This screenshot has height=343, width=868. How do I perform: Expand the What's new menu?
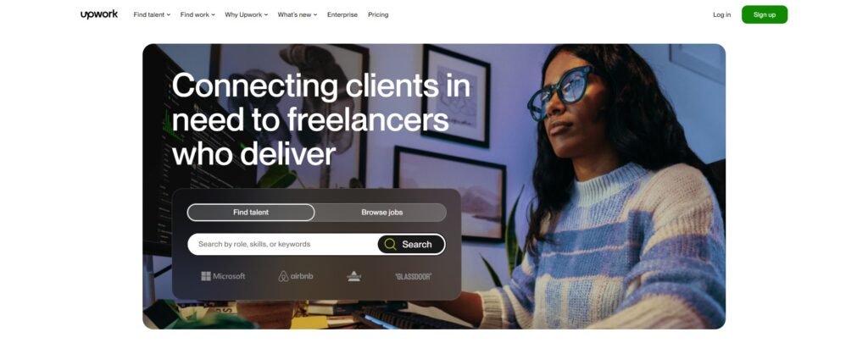[x=298, y=15]
